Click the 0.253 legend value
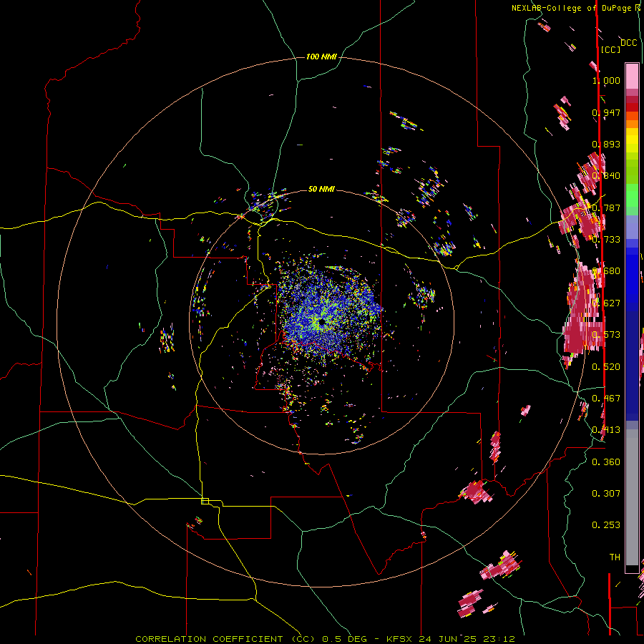644x644 pixels. pos(606,525)
